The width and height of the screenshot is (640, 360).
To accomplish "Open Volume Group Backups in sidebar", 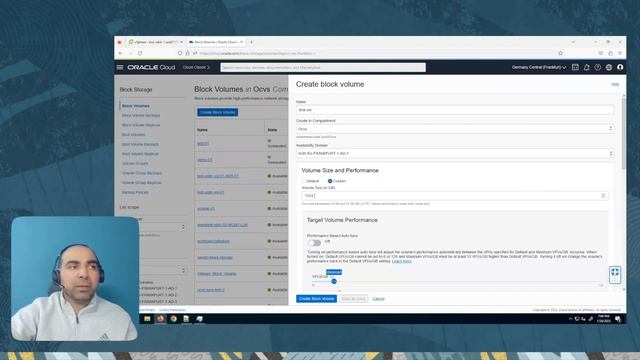I will coord(142,173).
